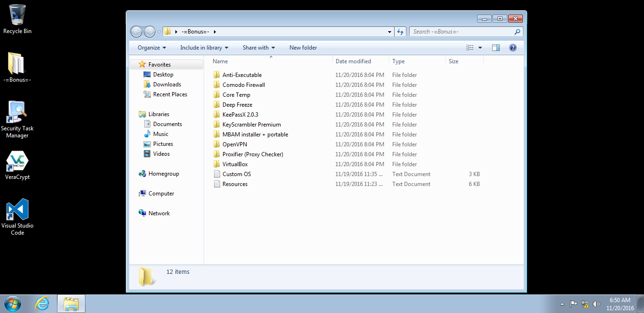This screenshot has height=313, width=644.
Task: Launch Visual Studio Code desktop shortcut
Action: [17, 217]
